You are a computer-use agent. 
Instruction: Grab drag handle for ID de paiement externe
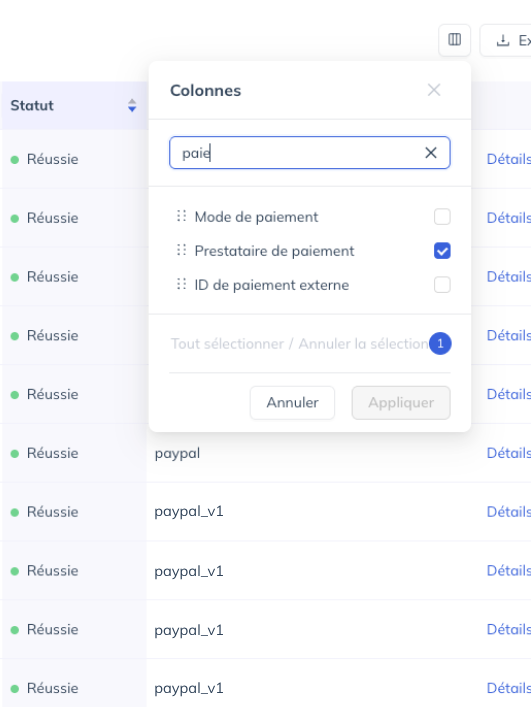point(181,284)
